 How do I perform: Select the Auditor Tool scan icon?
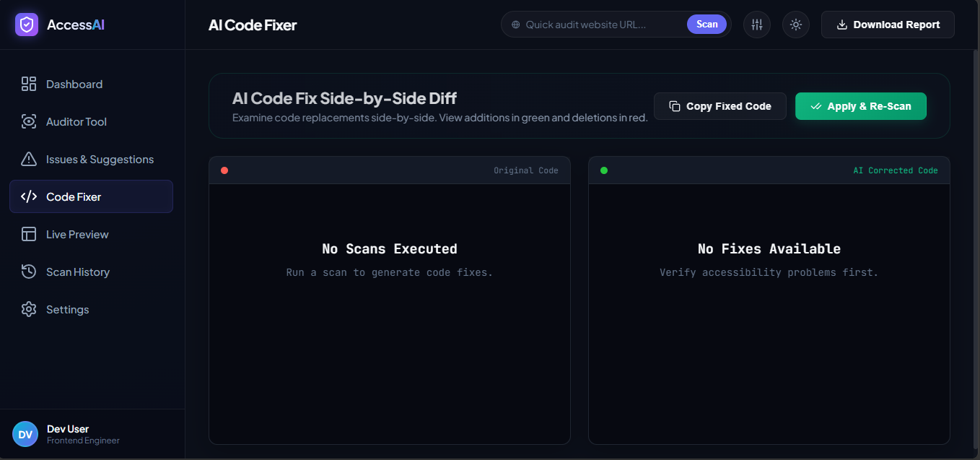point(29,121)
